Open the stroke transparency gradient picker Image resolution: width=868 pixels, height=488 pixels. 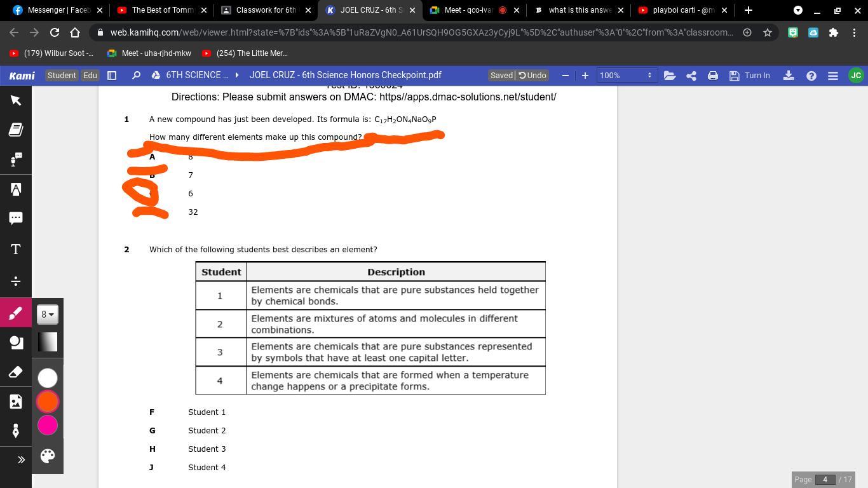click(48, 342)
